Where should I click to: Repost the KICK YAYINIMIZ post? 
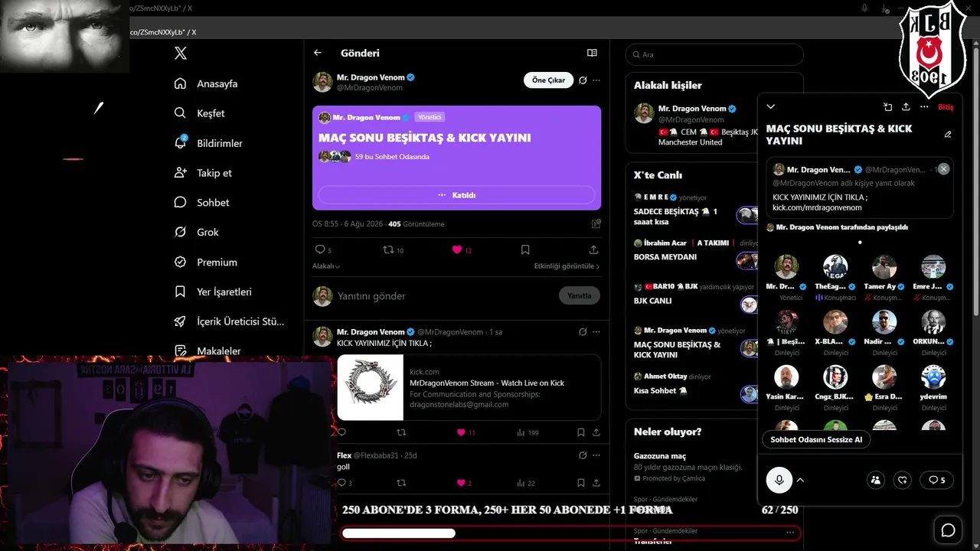[401, 432]
